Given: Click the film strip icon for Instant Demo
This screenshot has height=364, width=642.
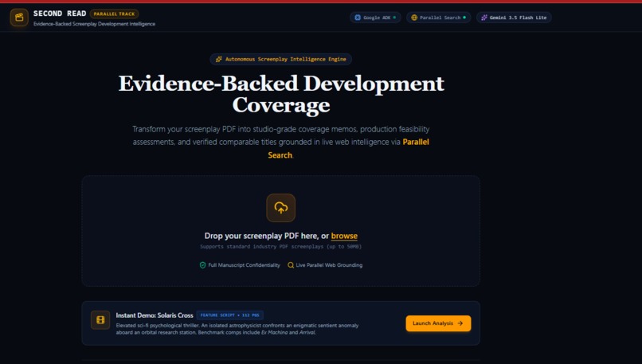Looking at the screenshot, I should click(x=100, y=319).
